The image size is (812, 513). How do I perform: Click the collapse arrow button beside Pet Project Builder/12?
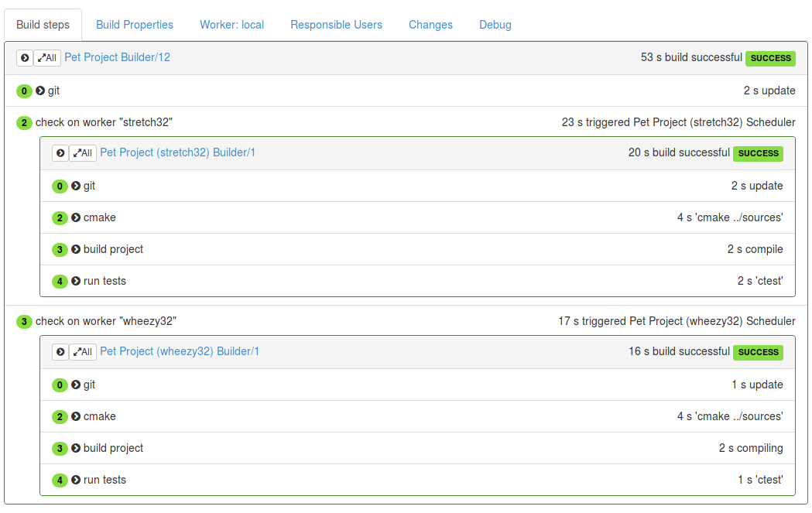(25, 57)
